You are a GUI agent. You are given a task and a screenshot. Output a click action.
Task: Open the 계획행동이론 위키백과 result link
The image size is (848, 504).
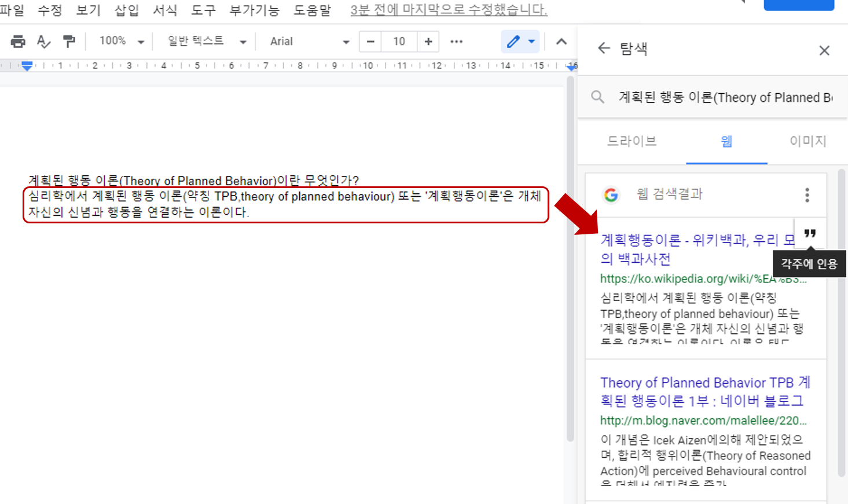coord(698,249)
